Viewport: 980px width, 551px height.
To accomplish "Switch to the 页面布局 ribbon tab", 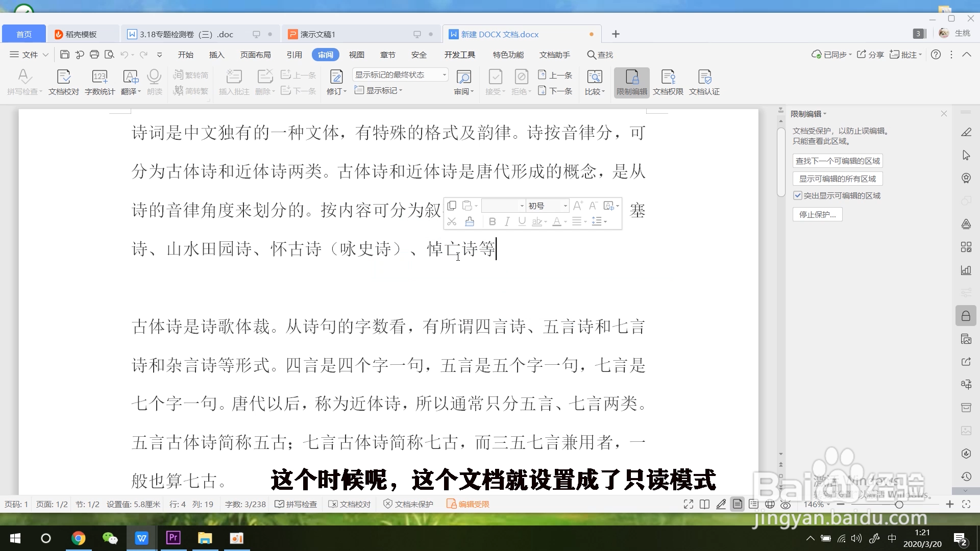I will point(255,55).
